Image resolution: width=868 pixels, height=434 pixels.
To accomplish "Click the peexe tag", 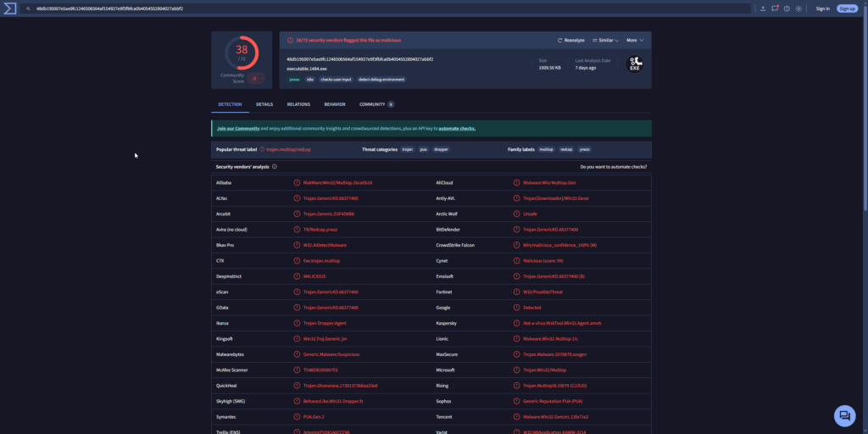I will (294, 80).
